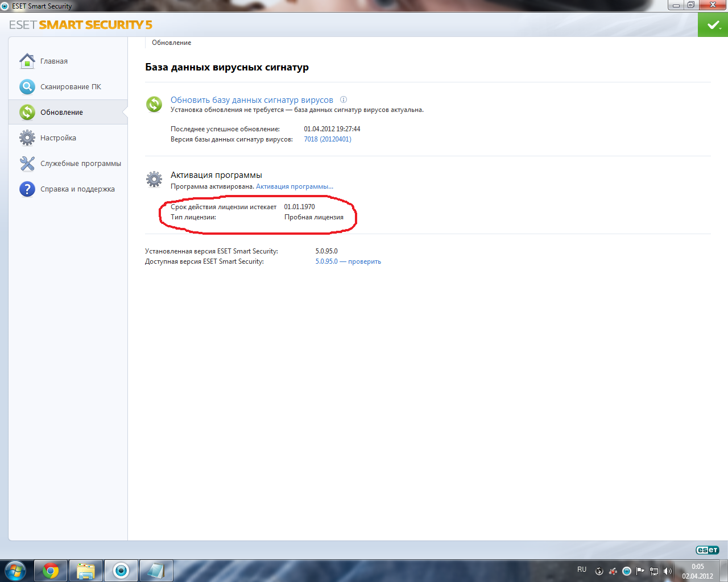Viewport: 728px width, 582px height.
Task: Click the network connection tray icon
Action: click(x=654, y=571)
